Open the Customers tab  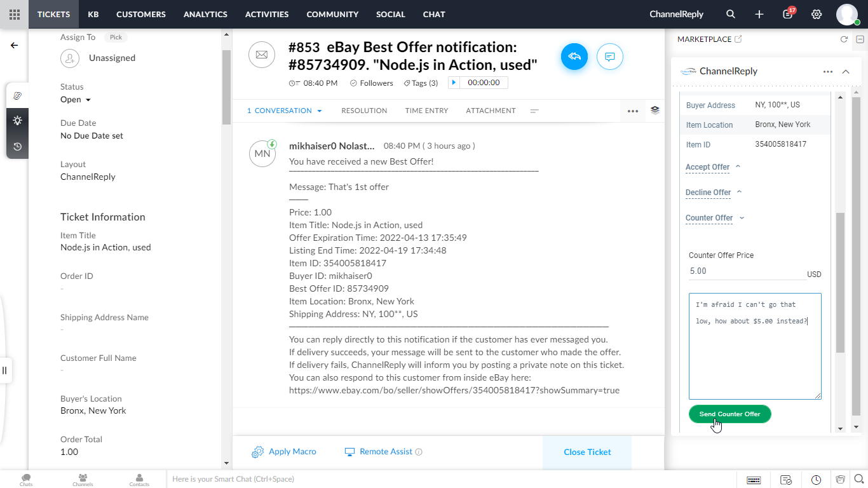tap(141, 14)
